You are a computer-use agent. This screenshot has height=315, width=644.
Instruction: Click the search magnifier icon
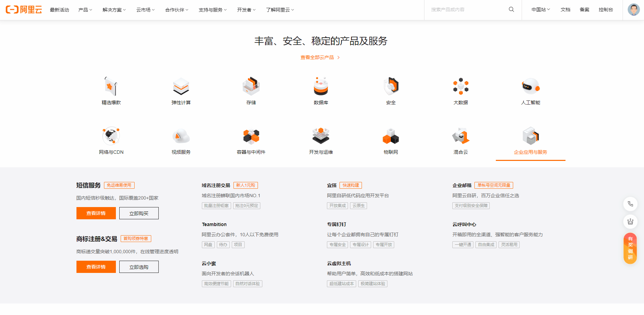coord(511,10)
